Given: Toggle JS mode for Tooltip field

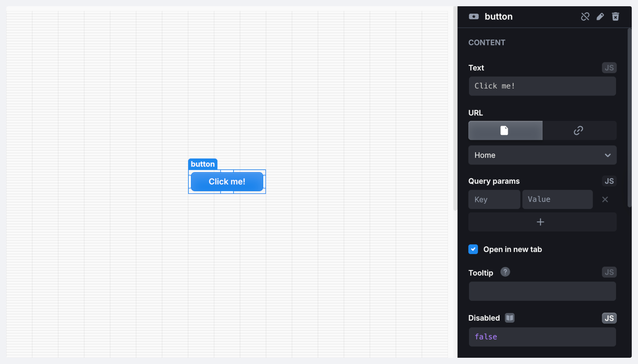Looking at the screenshot, I should (x=609, y=272).
